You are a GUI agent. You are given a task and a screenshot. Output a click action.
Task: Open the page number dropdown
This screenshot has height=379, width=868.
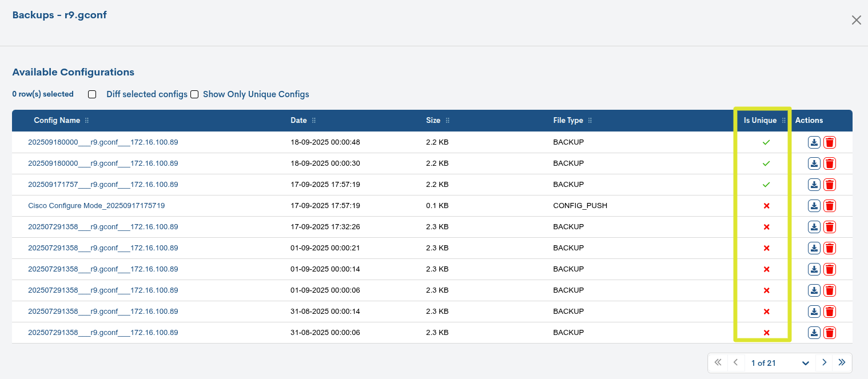[x=805, y=363]
